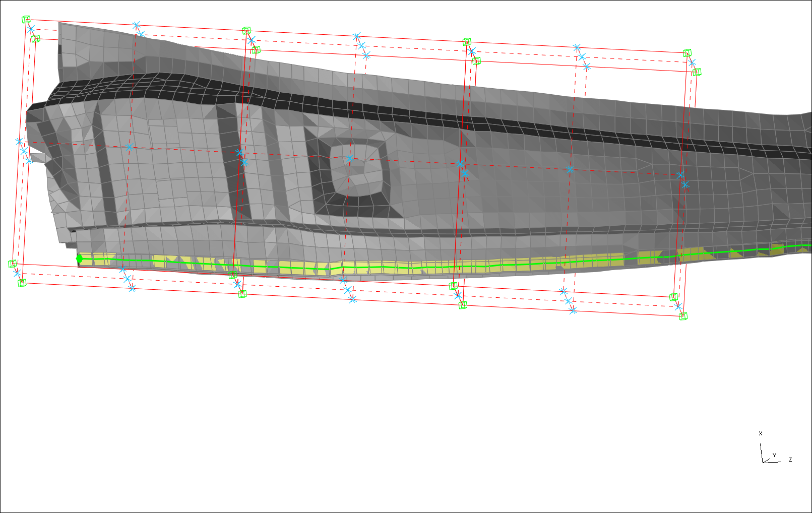Select the topmost-left green morph box corner handle
This screenshot has width=812, height=513.
[26, 20]
